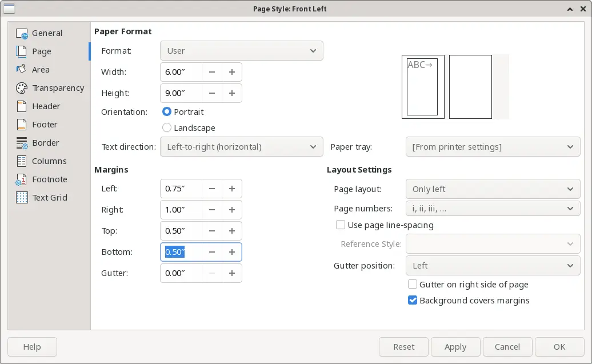Click the Reset button

click(x=403, y=347)
